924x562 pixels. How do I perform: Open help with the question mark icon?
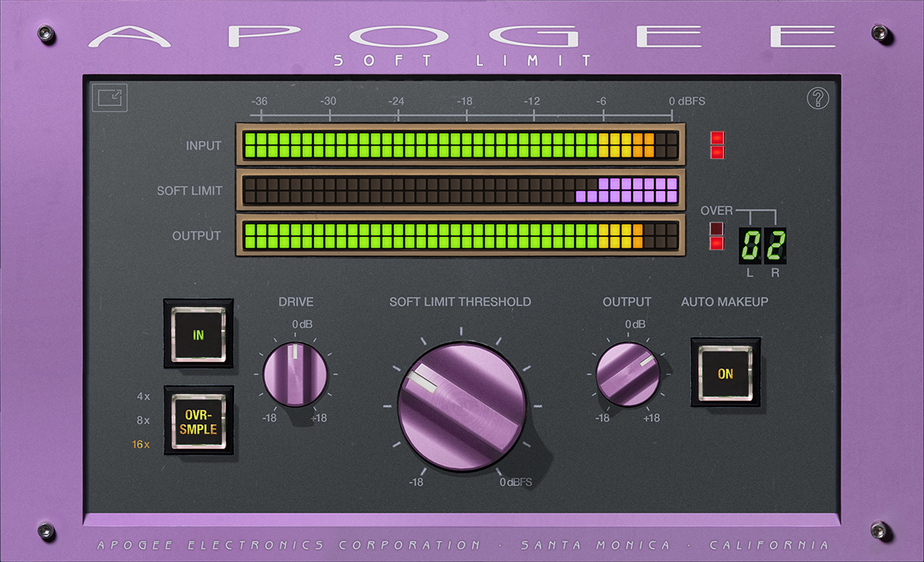coord(818,99)
